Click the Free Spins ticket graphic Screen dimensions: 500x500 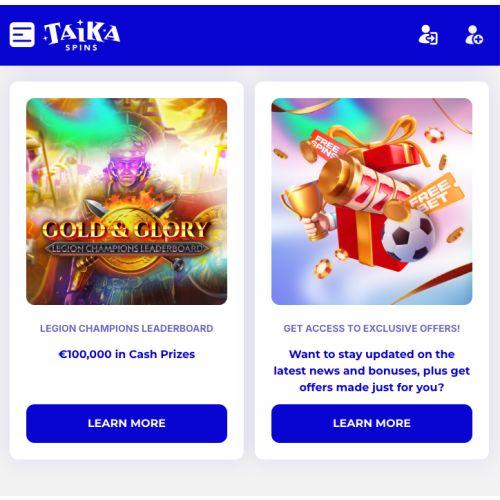click(325, 144)
